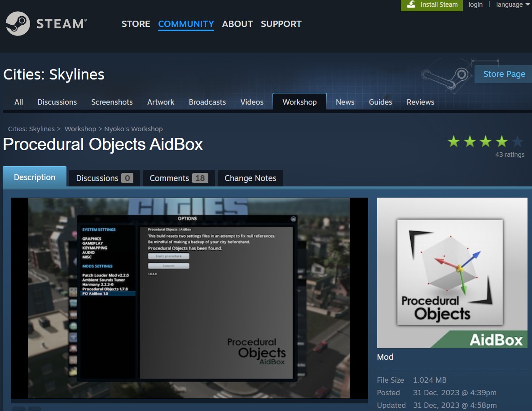Viewport: 532px width, 411px height.
Task: Click the Workshop breadcrumb link
Action: (80, 129)
